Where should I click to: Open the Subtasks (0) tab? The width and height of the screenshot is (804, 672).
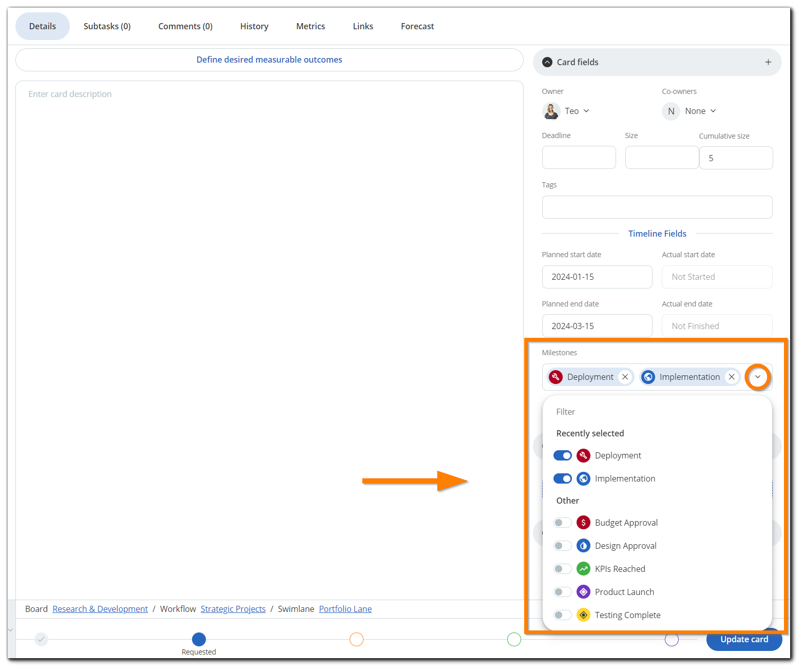point(107,26)
